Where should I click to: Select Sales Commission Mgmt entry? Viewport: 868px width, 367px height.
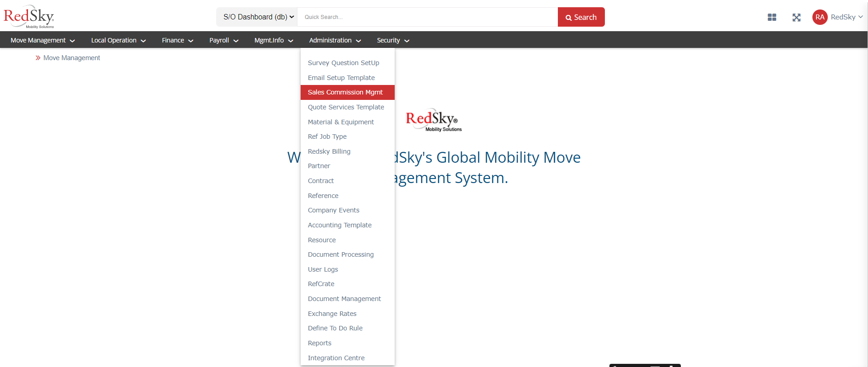click(x=348, y=92)
